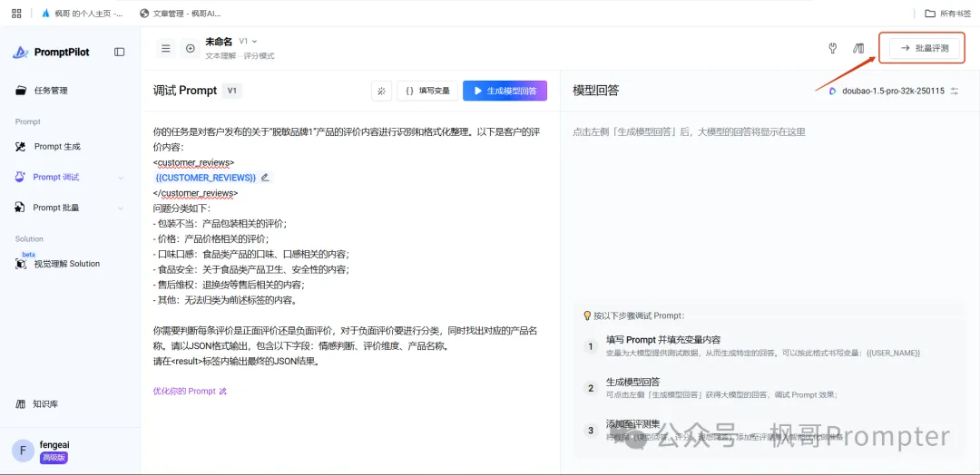This screenshot has height=475, width=980.
Task: Click the 模型回答 heading
Action: [595, 91]
